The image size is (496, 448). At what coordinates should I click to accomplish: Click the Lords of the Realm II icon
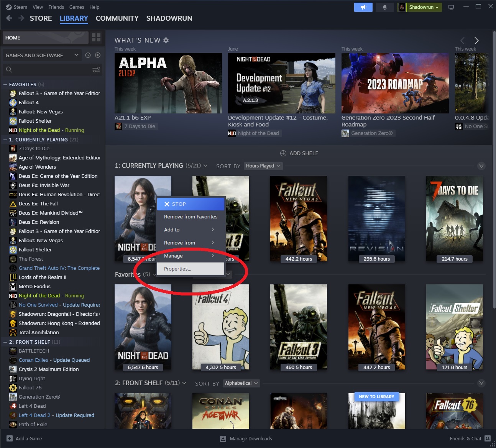tap(13, 277)
